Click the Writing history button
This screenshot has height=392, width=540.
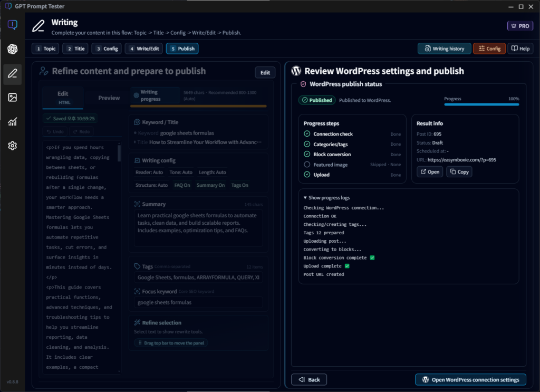444,48
